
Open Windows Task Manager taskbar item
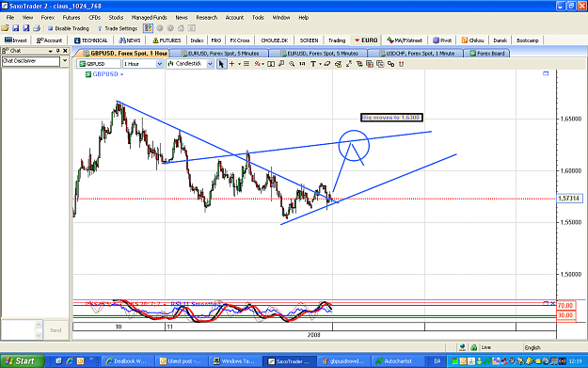(x=235, y=361)
